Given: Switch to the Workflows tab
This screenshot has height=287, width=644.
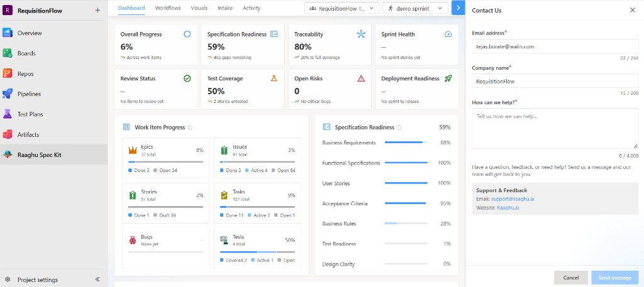Looking at the screenshot, I should tap(168, 8).
